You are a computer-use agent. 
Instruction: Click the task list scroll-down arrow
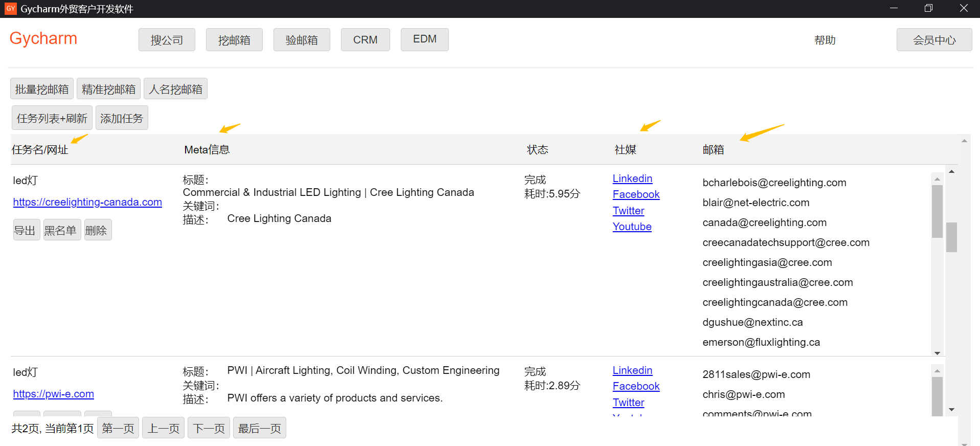click(951, 410)
